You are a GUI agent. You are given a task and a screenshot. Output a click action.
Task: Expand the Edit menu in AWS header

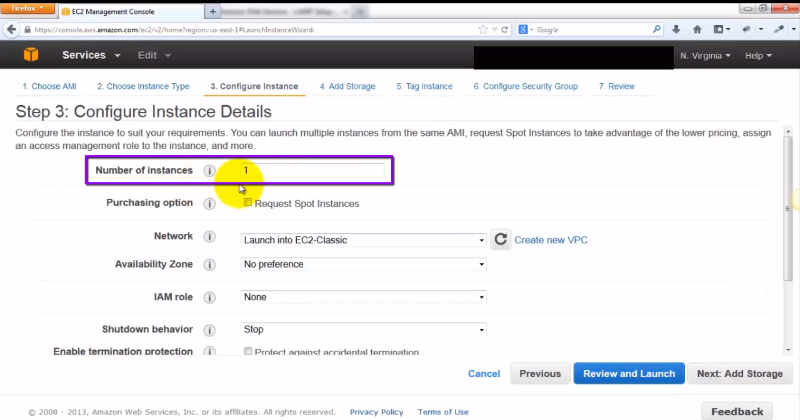click(x=154, y=55)
